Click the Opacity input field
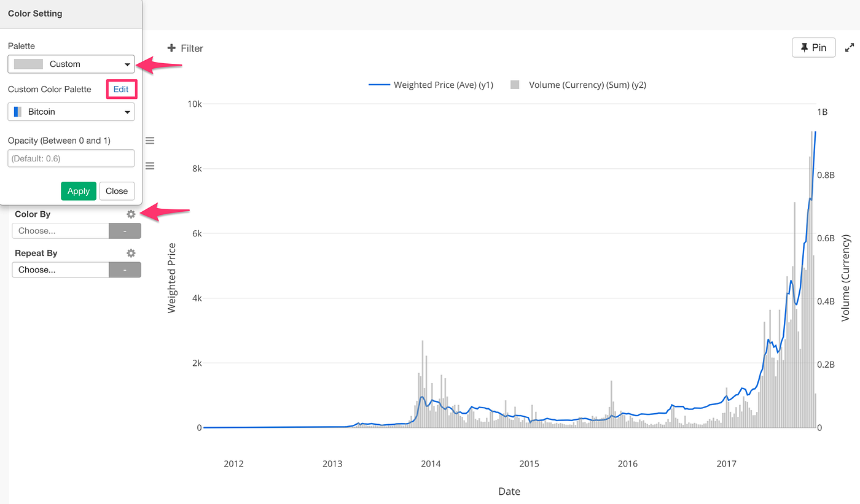Screen dimensions: 860x504 click(71, 158)
